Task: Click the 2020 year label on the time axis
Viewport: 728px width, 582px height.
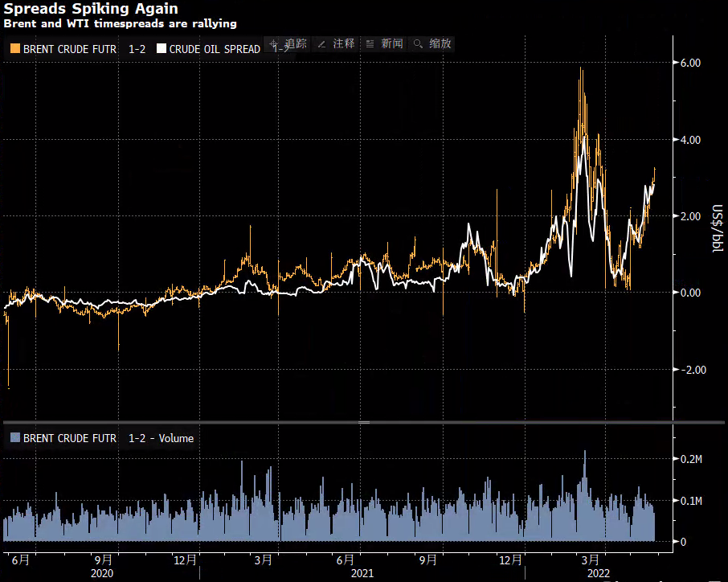Action: 102,573
